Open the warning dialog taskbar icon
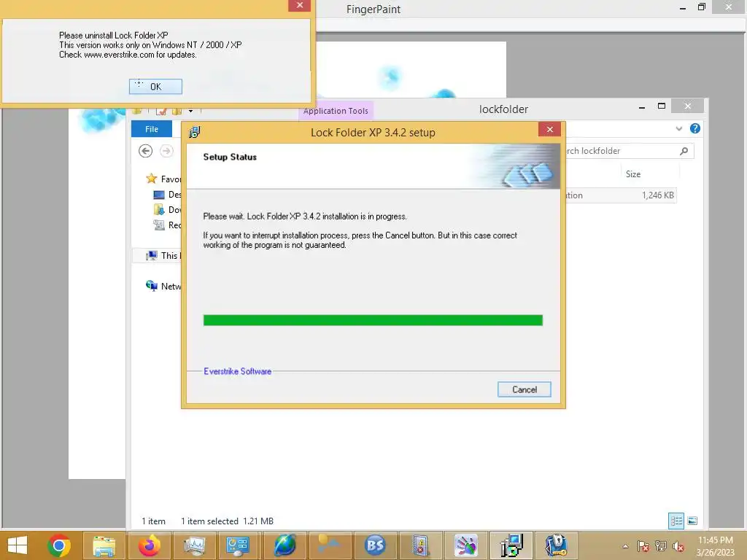Image resolution: width=747 pixels, height=560 pixels. tap(419, 545)
